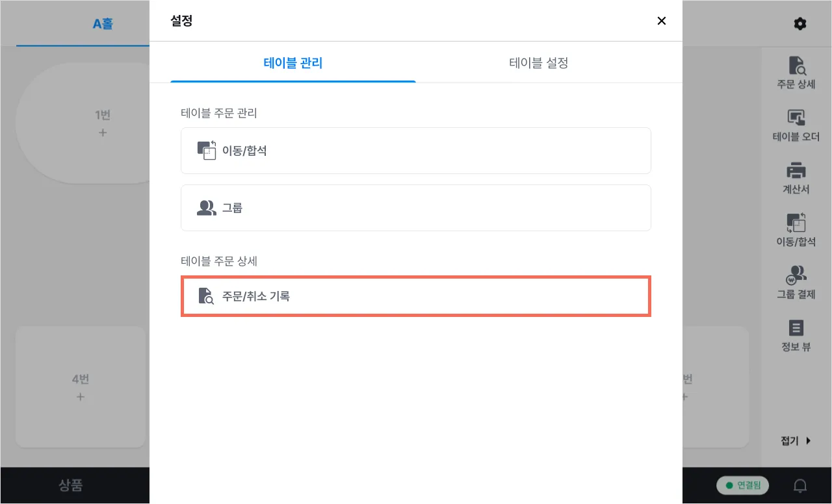
Task: Collapse the sidebar with 접기 arrow
Action: (x=796, y=441)
